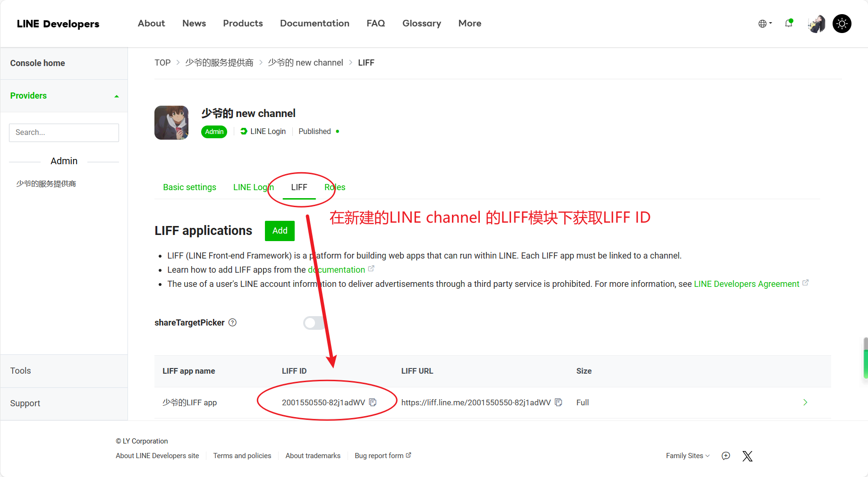Copy the LIFF ID

(373, 402)
